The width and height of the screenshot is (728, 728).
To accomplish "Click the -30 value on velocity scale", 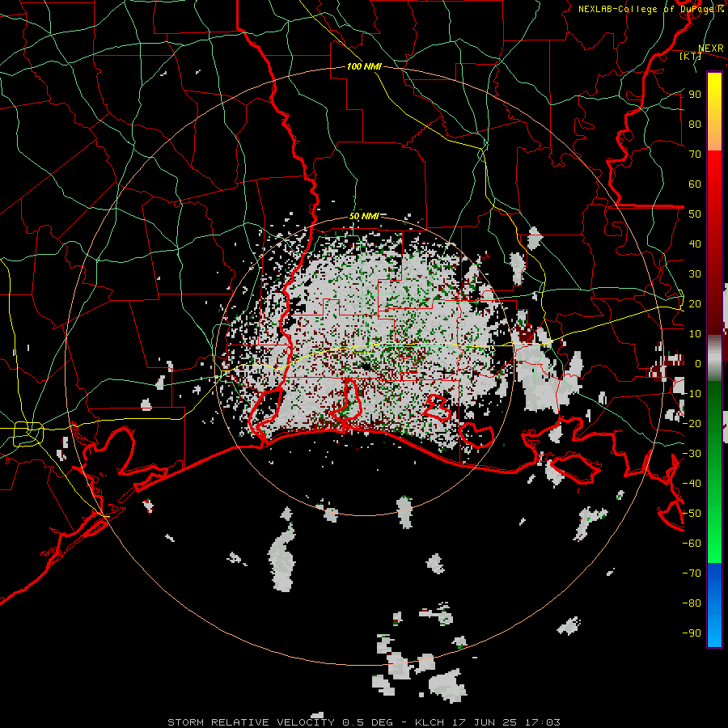I will click(692, 454).
